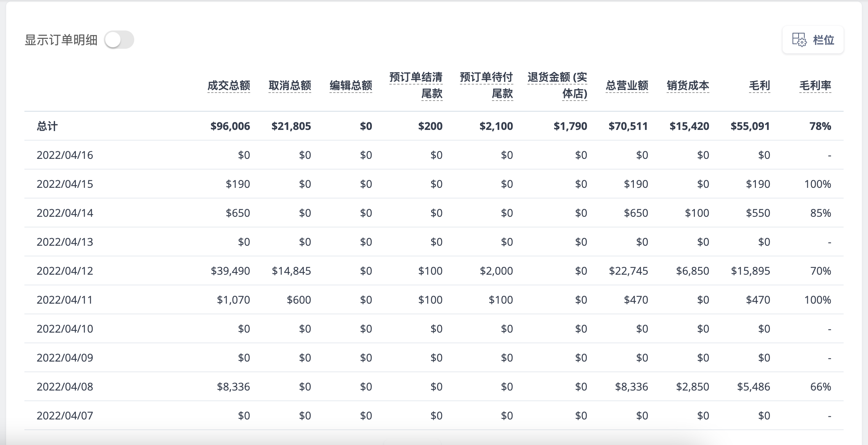Select the date 2022/04/12
868x445 pixels.
(x=65, y=271)
